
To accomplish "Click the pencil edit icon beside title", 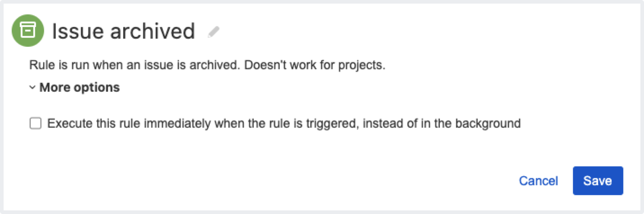I will 214,31.
